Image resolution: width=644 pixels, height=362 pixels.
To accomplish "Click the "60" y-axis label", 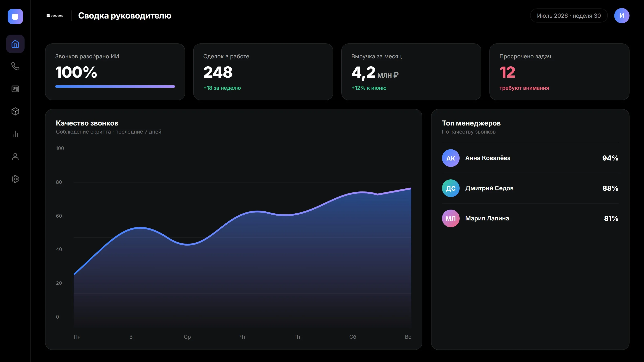I will [x=59, y=216].
